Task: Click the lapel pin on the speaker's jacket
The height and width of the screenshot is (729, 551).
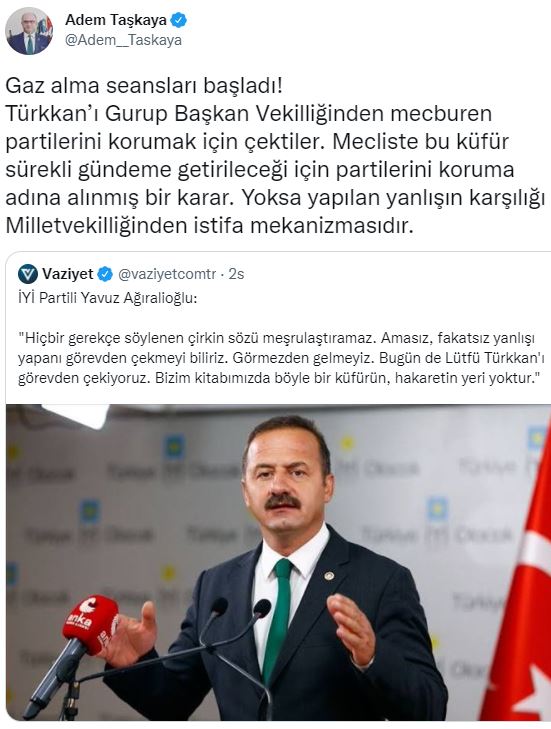Action: pyautogui.click(x=329, y=576)
